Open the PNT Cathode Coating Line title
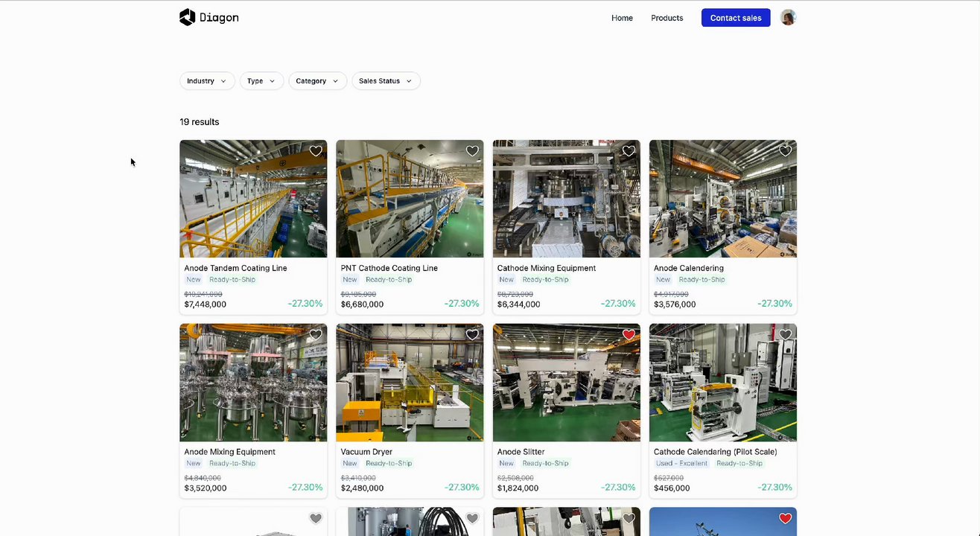This screenshot has height=536, width=980. tap(389, 268)
